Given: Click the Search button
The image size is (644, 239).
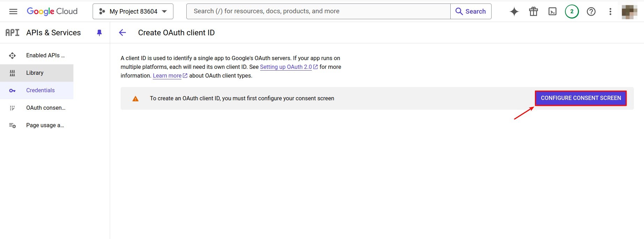Looking at the screenshot, I should pos(471,11).
